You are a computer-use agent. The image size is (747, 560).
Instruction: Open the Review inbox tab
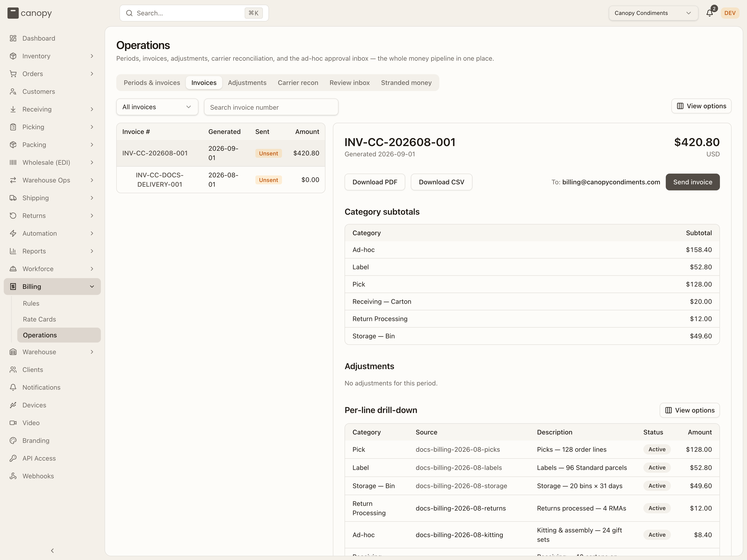point(349,83)
